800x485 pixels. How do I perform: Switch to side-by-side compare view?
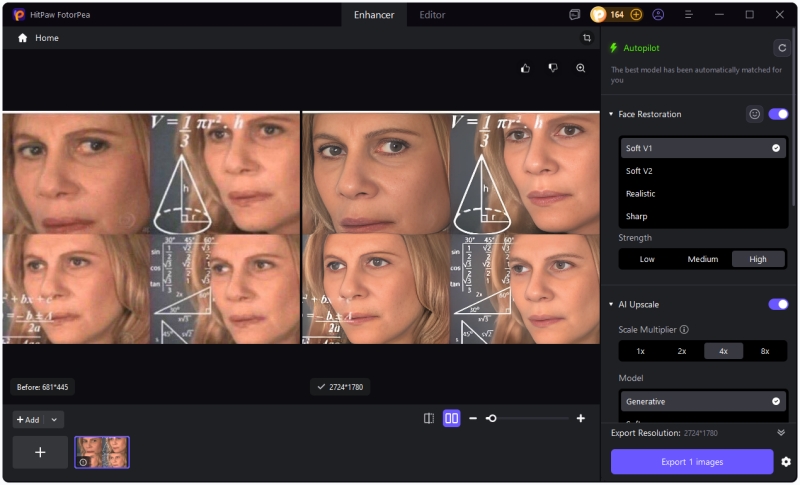point(452,419)
